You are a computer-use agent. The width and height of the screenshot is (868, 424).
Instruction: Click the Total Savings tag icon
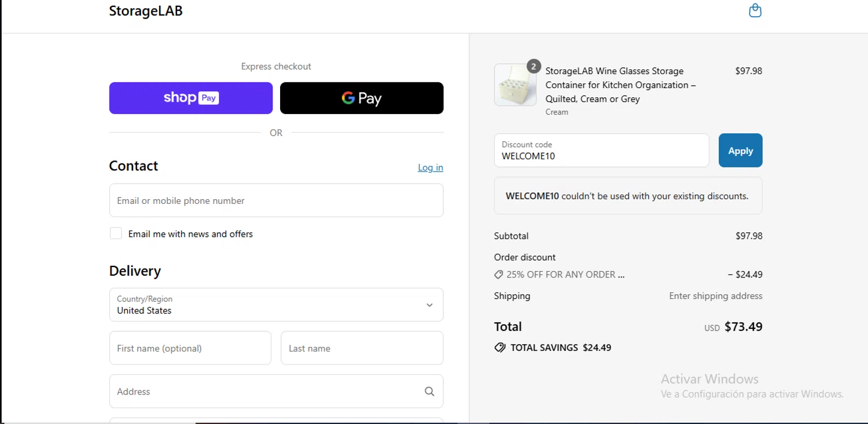tap(500, 348)
